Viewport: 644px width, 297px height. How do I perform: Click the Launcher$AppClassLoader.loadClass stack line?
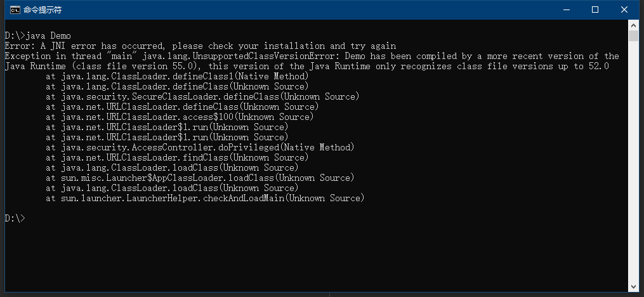(x=200, y=178)
